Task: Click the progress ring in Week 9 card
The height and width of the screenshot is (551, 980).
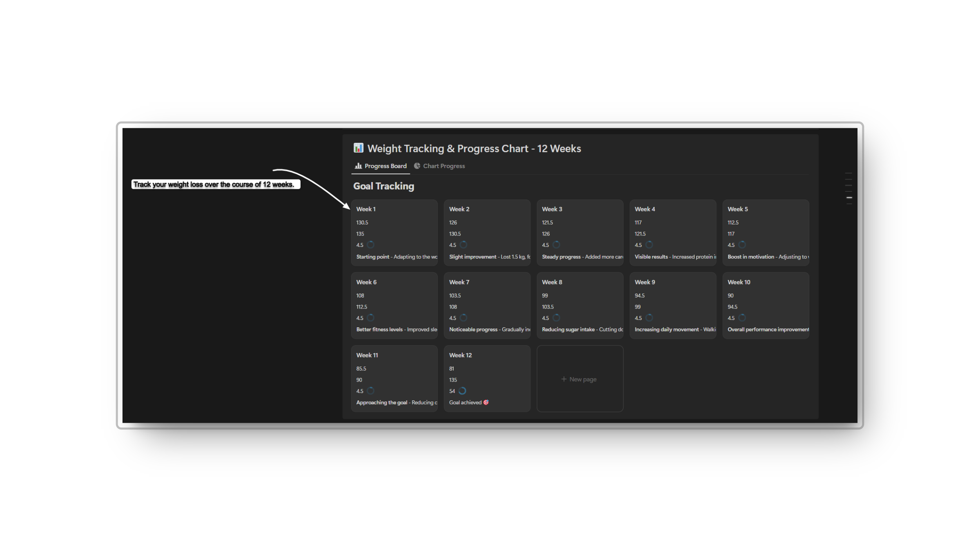Action: coord(649,318)
